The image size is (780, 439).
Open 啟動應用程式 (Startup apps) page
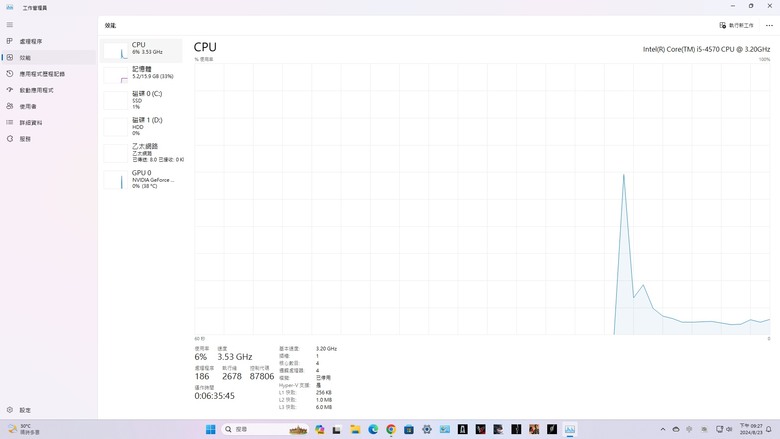tap(48, 90)
